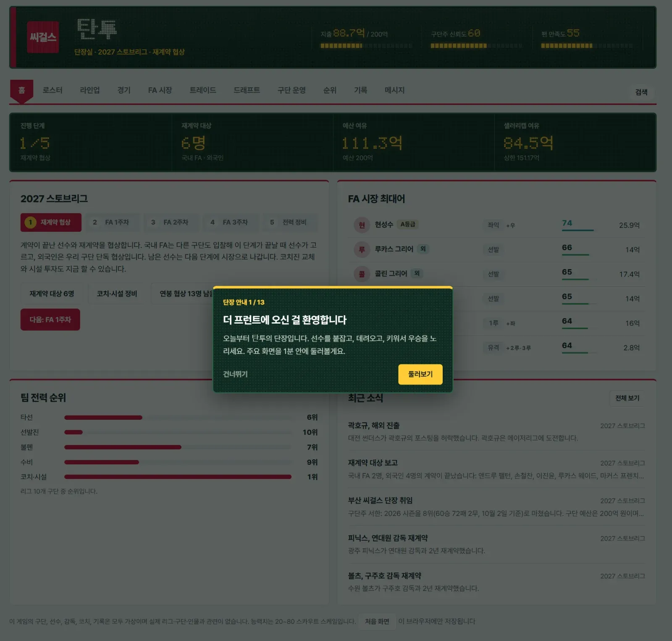Click the 재계약 대상 6명 button
Screen dimensions: 672x641
[52, 294]
